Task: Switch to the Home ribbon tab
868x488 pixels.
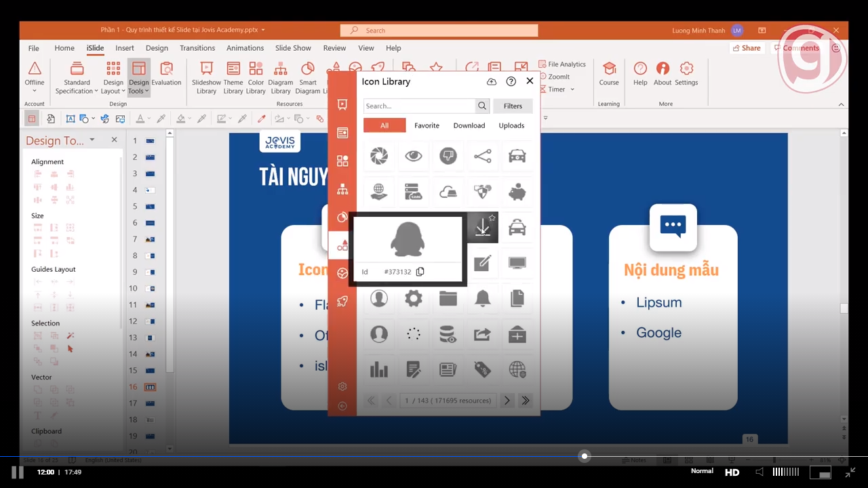Action: coord(64,48)
